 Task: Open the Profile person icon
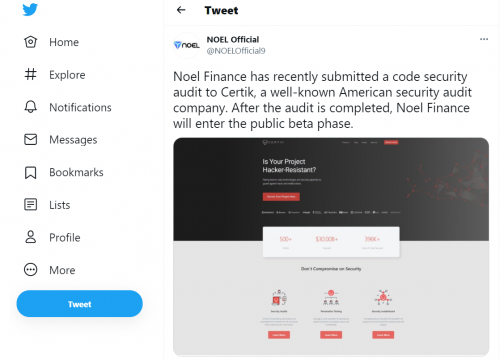(x=30, y=237)
